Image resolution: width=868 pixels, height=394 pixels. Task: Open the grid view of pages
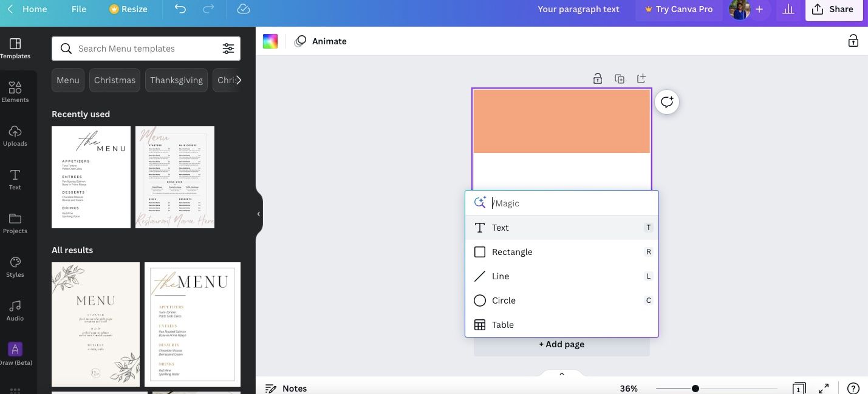799,389
